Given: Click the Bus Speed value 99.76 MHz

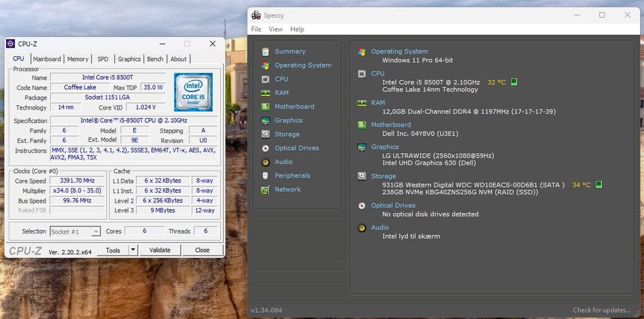Looking at the screenshot, I should 77,201.
